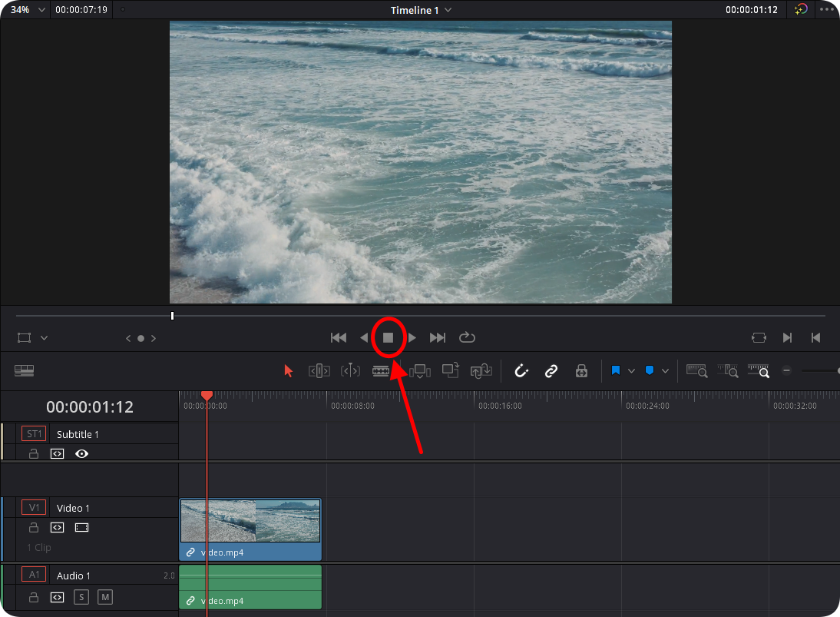This screenshot has width=840, height=617.
Task: Toggle linked selection chain icon
Action: (551, 370)
